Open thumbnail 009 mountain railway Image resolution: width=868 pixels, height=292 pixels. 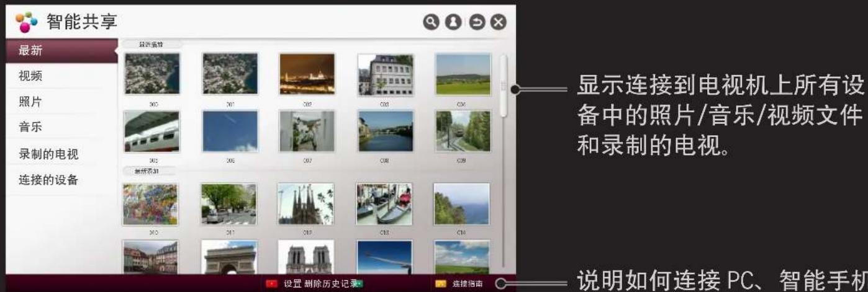click(x=463, y=131)
